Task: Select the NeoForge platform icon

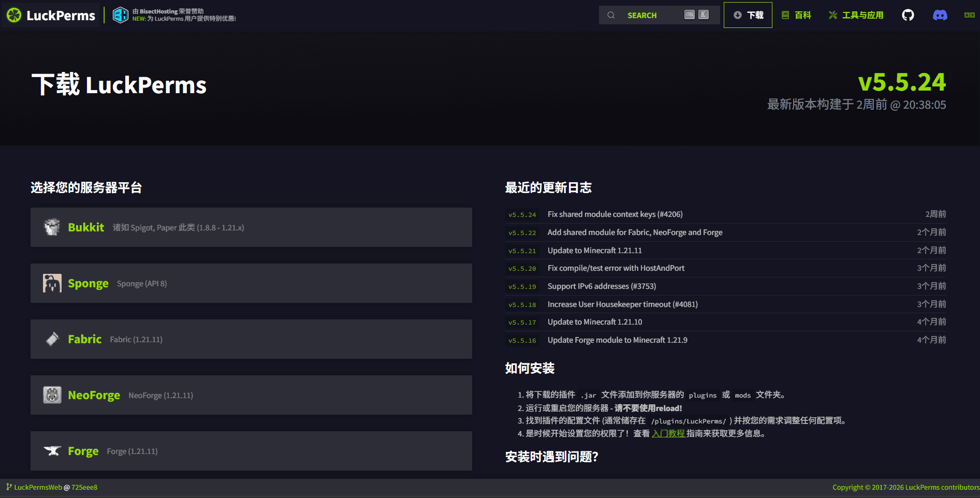Action: 52,395
